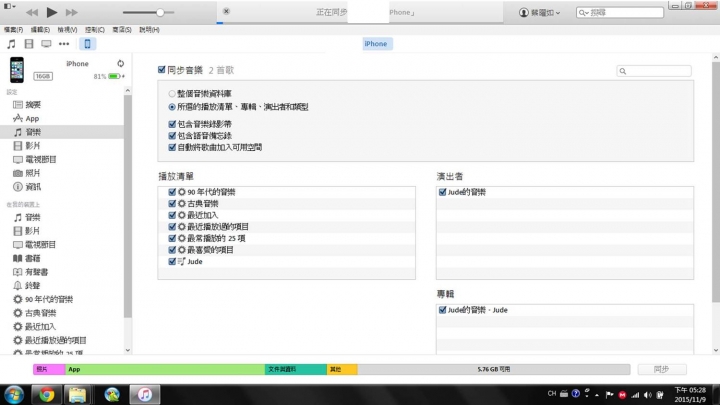Open the Windows Start menu

(14, 395)
